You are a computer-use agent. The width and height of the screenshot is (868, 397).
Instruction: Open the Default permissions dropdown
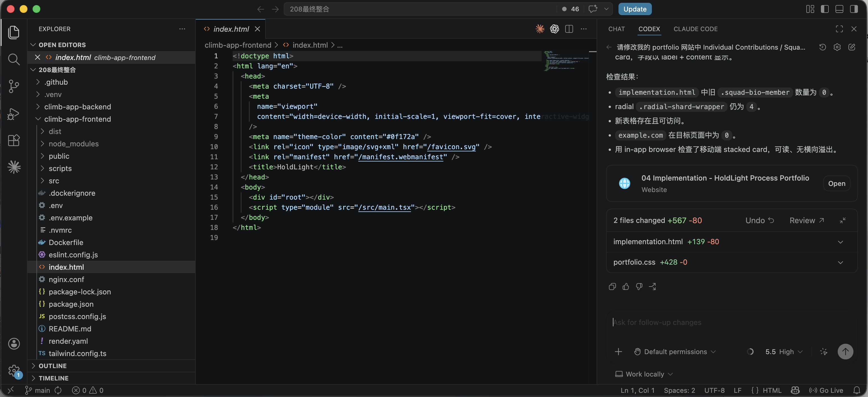pos(675,352)
